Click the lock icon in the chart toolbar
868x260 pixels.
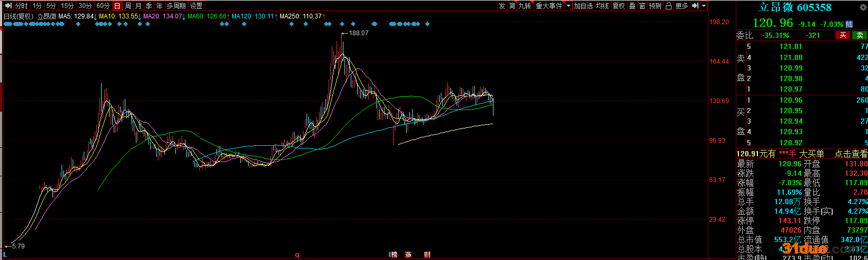click(668, 6)
